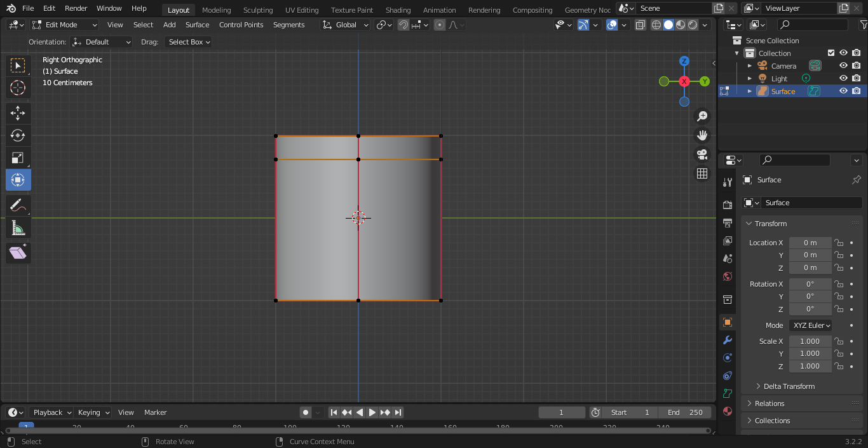The width and height of the screenshot is (868, 448).
Task: Open the XYZ Euler rotation mode dropdown
Action: coord(810,325)
